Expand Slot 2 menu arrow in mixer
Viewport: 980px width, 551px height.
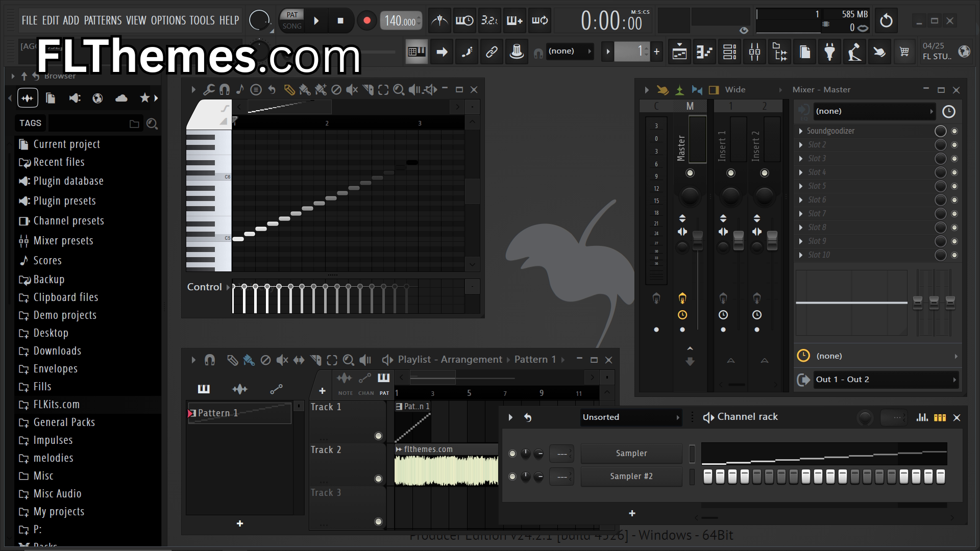[x=801, y=145]
